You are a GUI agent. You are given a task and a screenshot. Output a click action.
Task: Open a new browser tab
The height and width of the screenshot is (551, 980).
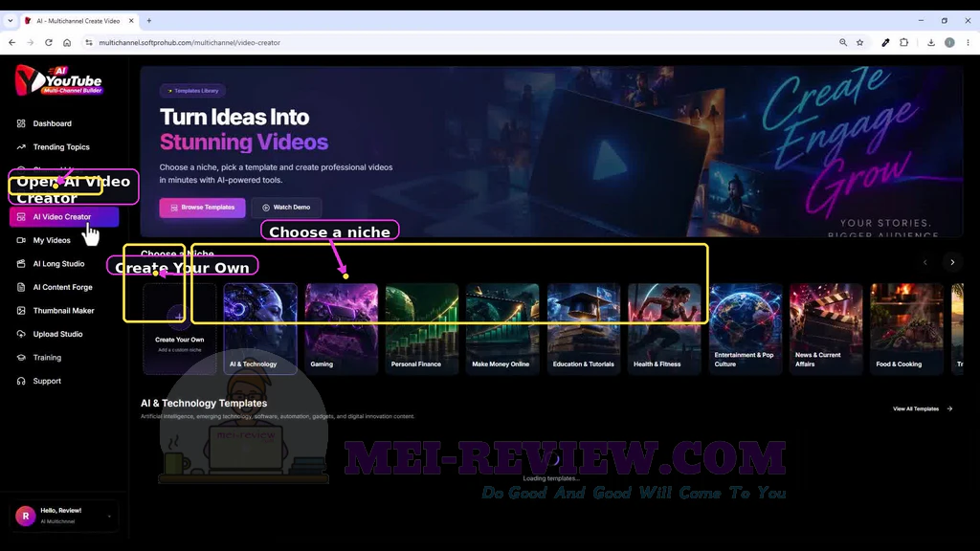tap(148, 21)
